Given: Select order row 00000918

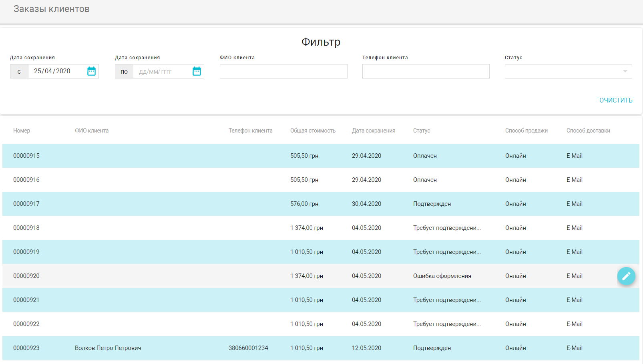Looking at the screenshot, I should click(26, 228).
